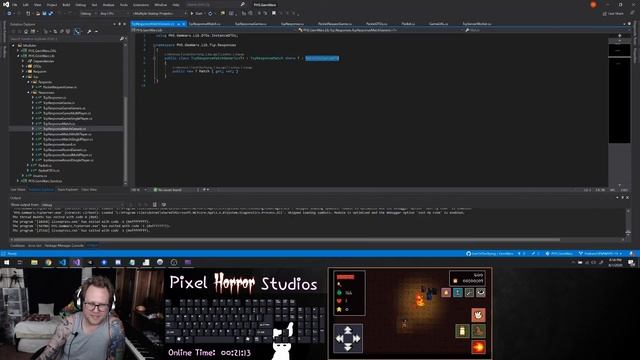Click the Properties wrench icon in Solution Explorer
Screen dimensions: 640x360
[89, 31]
